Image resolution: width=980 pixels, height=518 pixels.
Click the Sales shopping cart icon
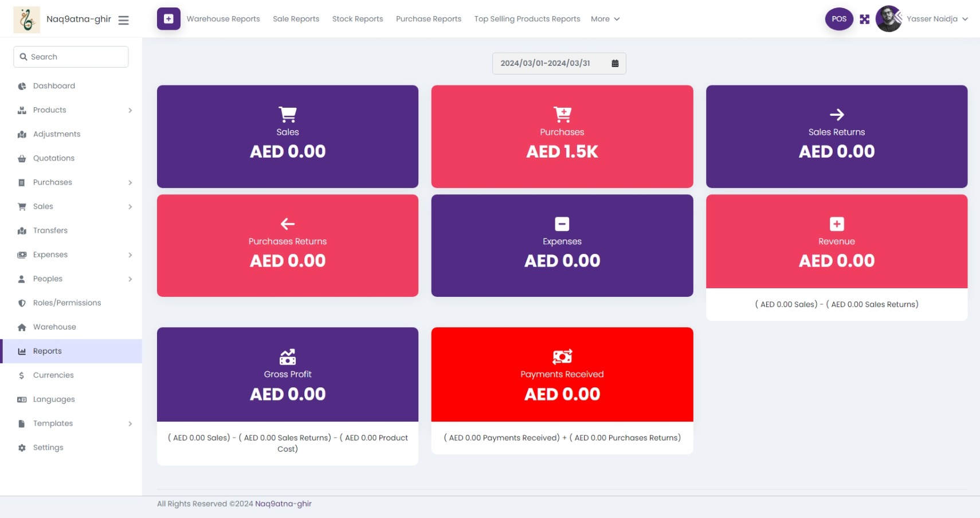[x=288, y=115]
